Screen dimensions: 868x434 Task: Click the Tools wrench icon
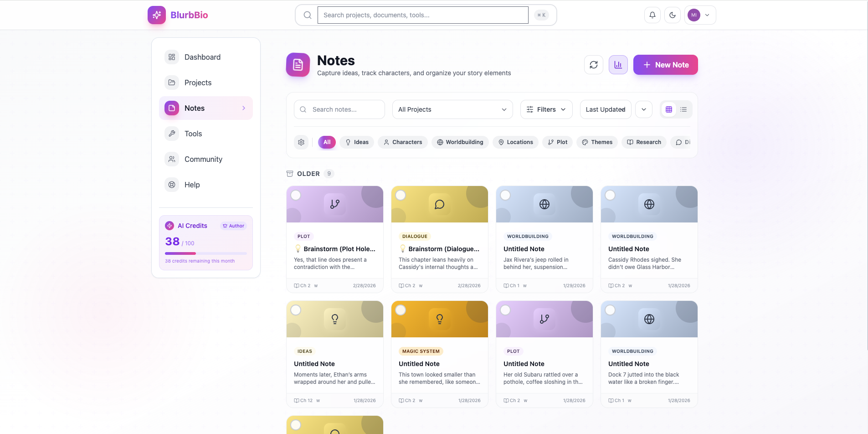pyautogui.click(x=172, y=134)
